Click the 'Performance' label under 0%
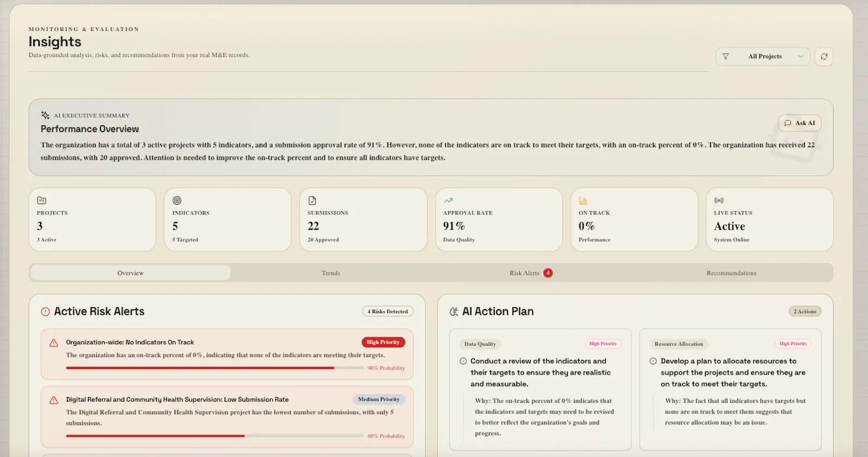 click(595, 240)
